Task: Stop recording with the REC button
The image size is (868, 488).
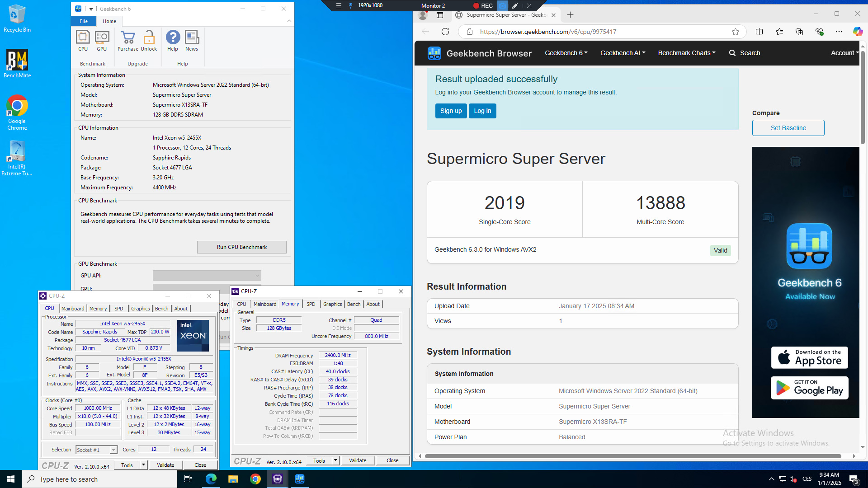Action: coord(482,5)
